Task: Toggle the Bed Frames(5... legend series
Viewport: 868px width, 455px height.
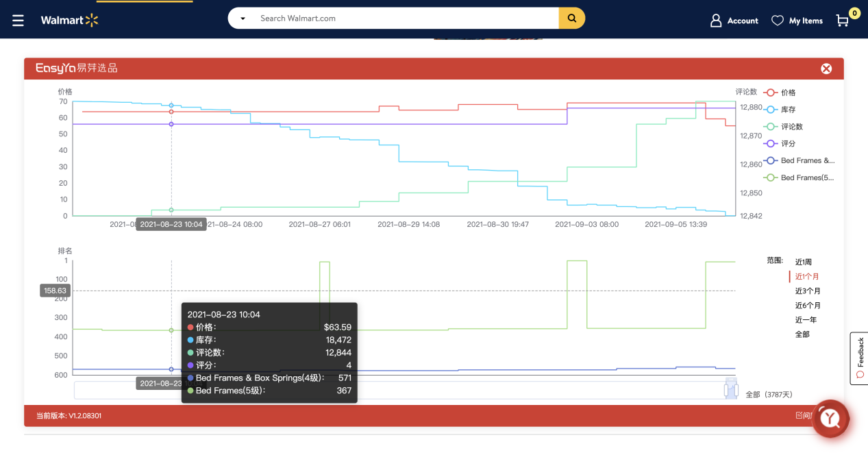Action: (798, 177)
